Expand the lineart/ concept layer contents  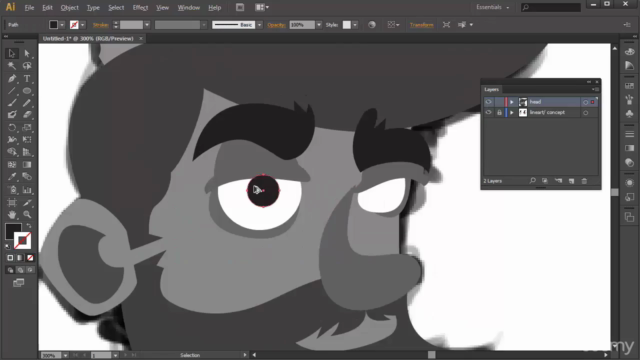[x=511, y=113]
